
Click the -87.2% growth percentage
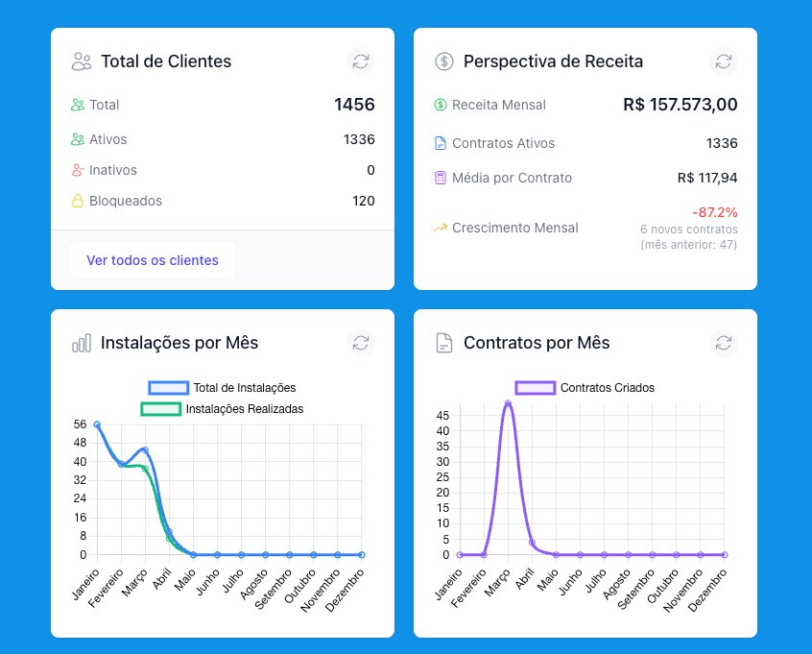pyautogui.click(x=715, y=212)
